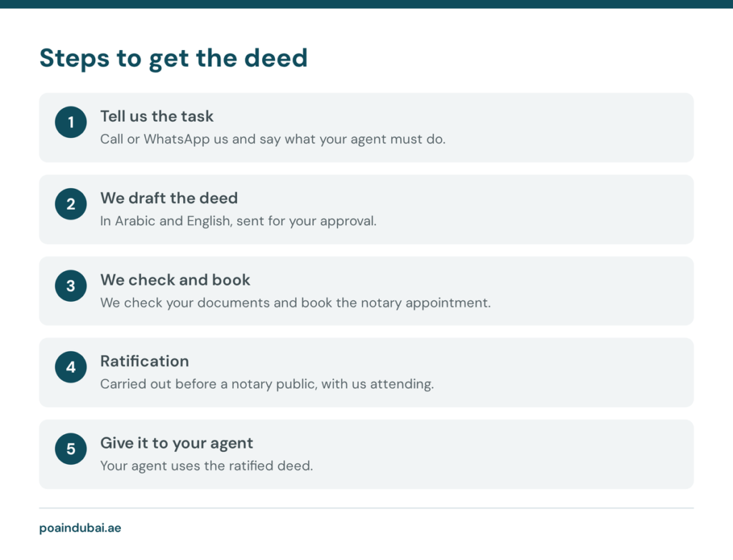Click the step 5 number badge
Viewport: 733px width, 560px height.
pos(71,449)
